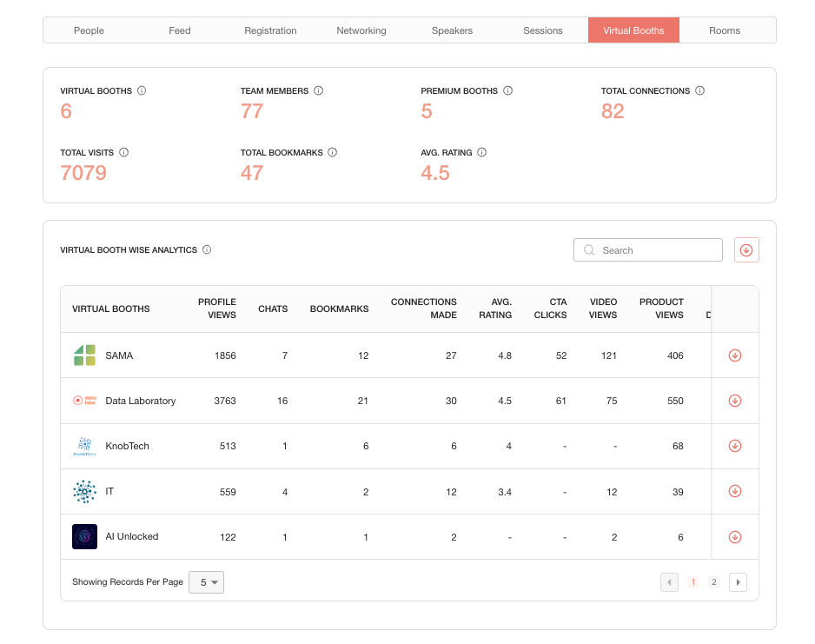Click the KnobTech booth name
The image size is (815, 644).
[x=128, y=446]
